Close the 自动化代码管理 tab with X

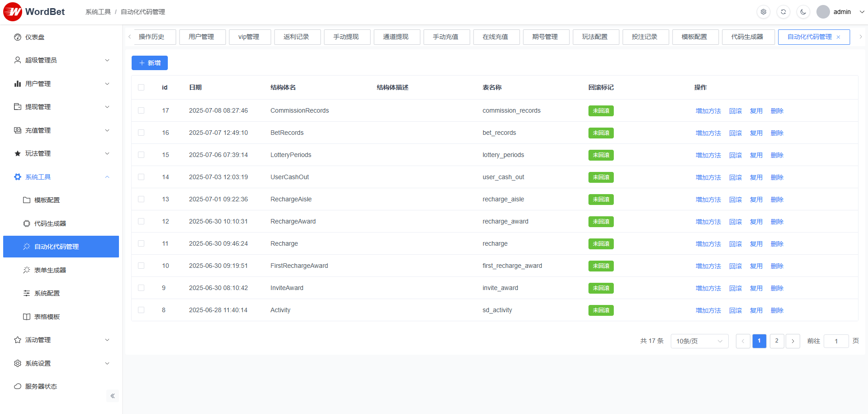(838, 37)
